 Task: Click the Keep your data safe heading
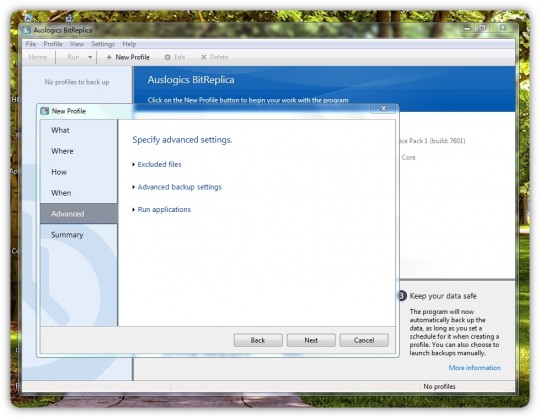pyautogui.click(x=443, y=296)
